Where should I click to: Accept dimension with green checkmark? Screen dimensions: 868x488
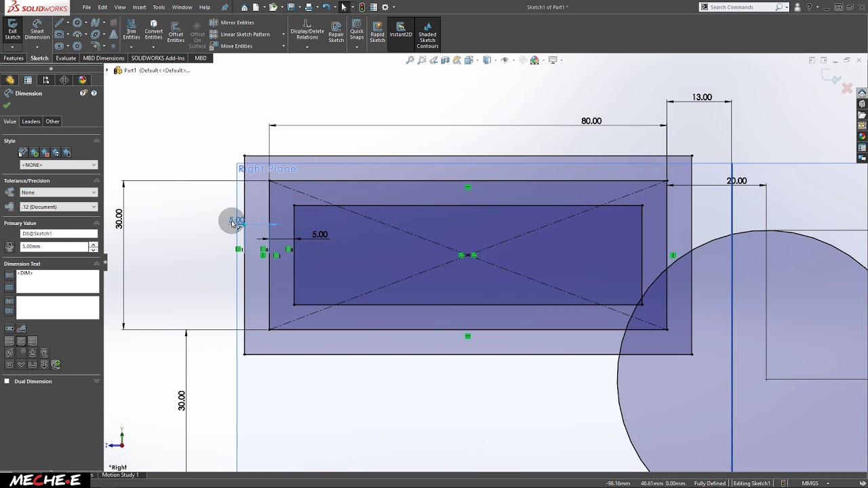(x=7, y=105)
